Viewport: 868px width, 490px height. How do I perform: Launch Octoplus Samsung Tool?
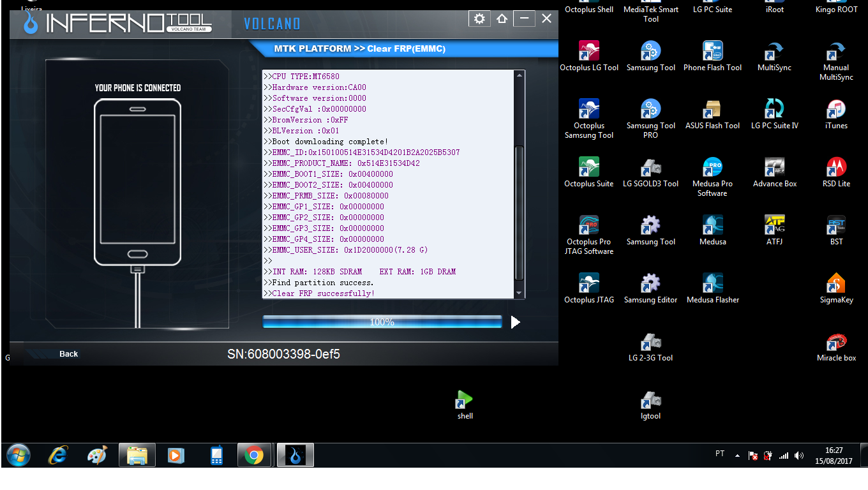point(589,119)
